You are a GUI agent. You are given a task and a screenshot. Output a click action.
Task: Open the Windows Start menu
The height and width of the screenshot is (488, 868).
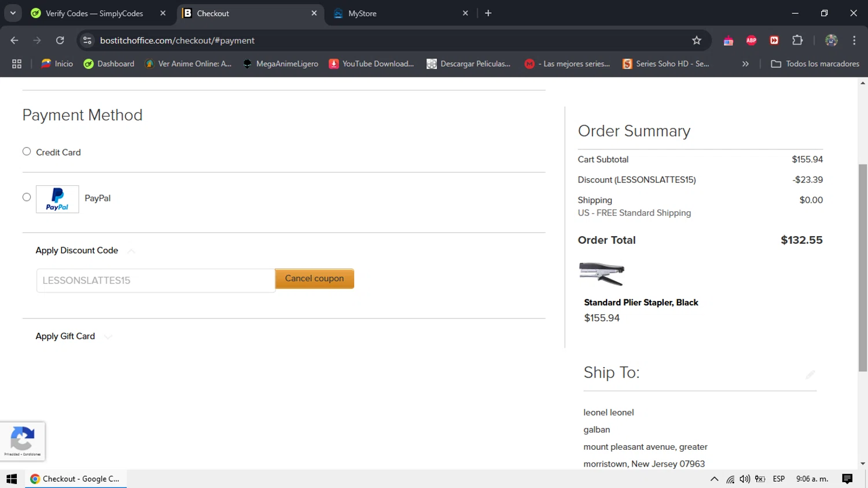(x=12, y=479)
